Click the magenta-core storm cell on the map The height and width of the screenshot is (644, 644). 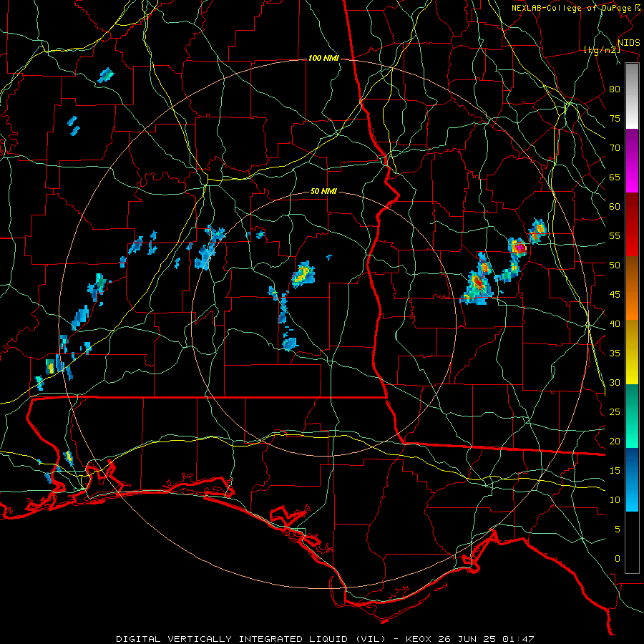(x=519, y=248)
